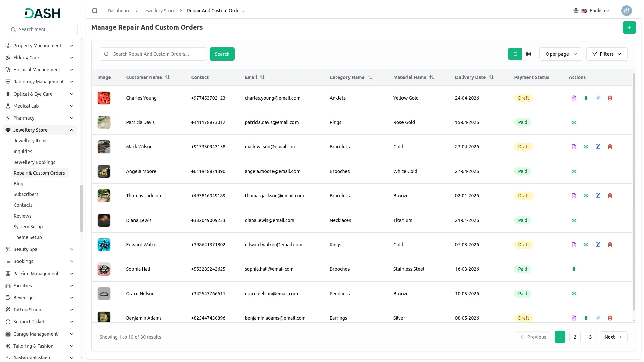Viewport: 644px width, 362px height.
Task: Click the table's vertical scrollbar
Action: point(634,191)
